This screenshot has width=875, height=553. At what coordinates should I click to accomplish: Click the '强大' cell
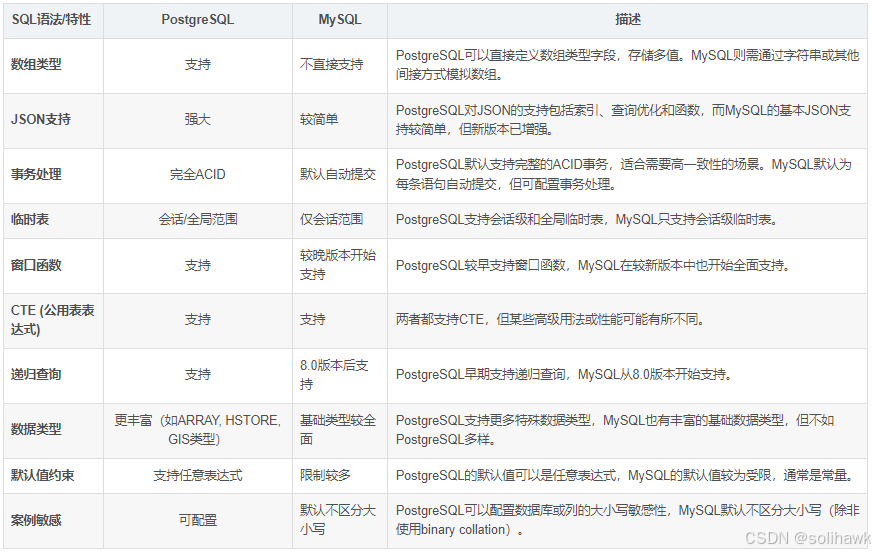198,119
